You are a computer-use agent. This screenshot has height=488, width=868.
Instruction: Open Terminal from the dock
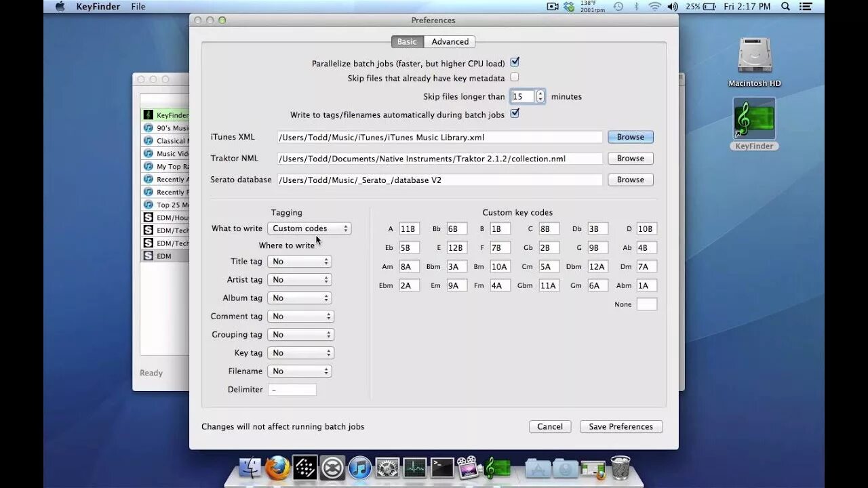442,468
